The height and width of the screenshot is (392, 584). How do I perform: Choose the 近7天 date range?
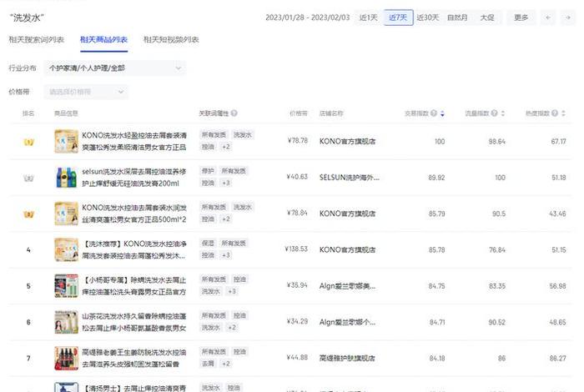tap(398, 18)
